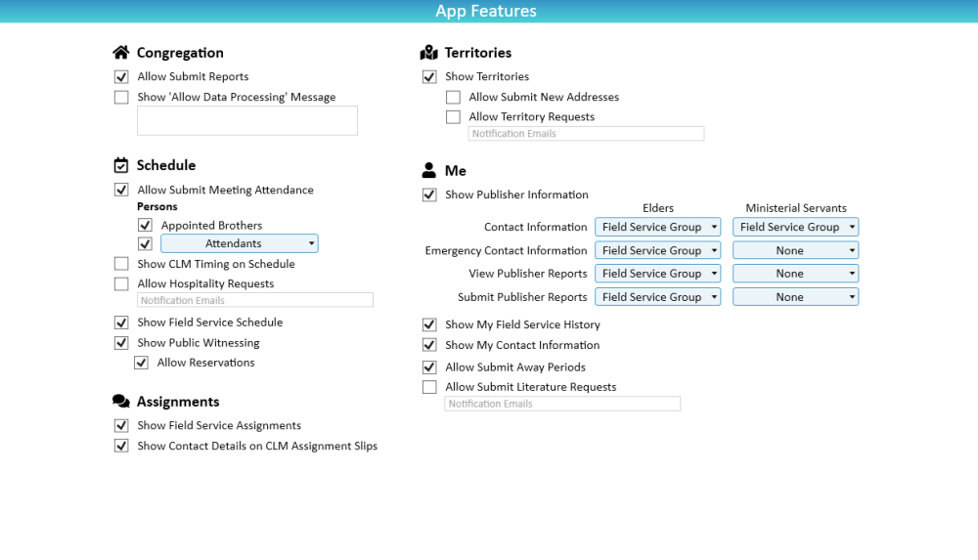
Task: Enable Show CLM Timing on Schedule
Action: [121, 264]
